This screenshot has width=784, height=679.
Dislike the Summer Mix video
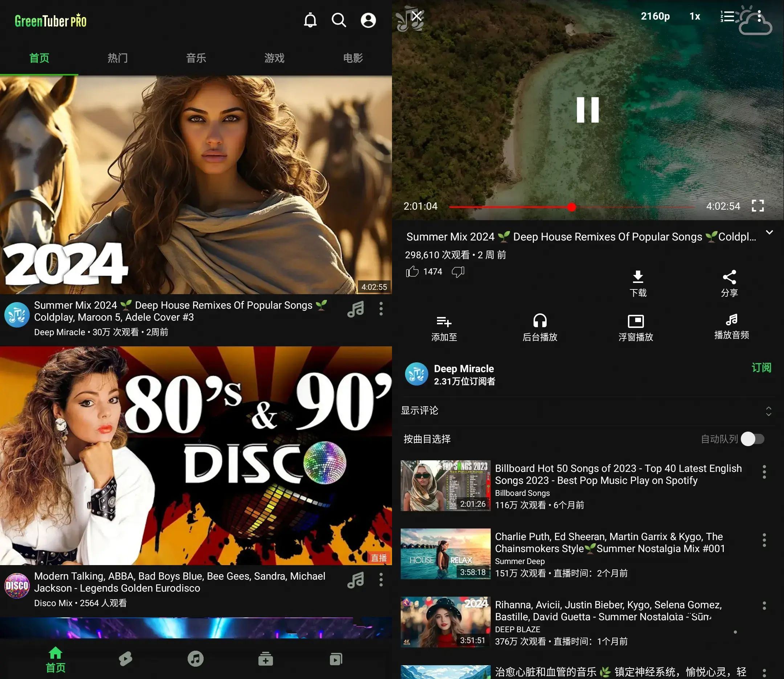[458, 271]
